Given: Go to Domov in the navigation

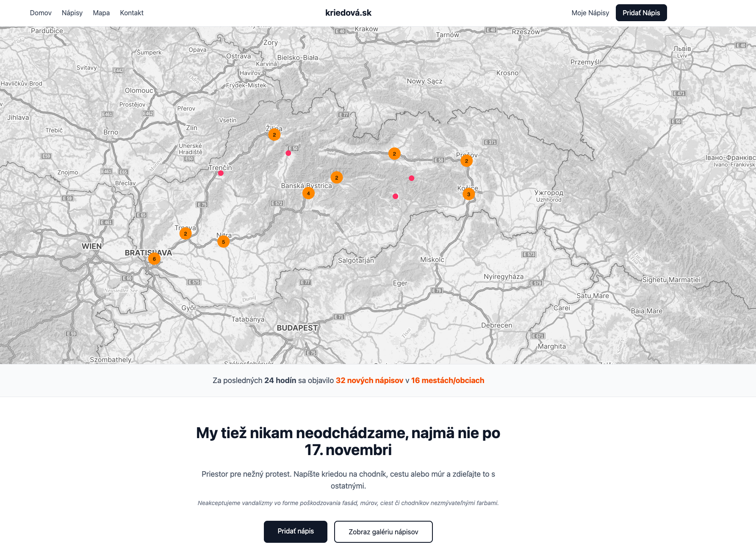Looking at the screenshot, I should [x=41, y=13].
